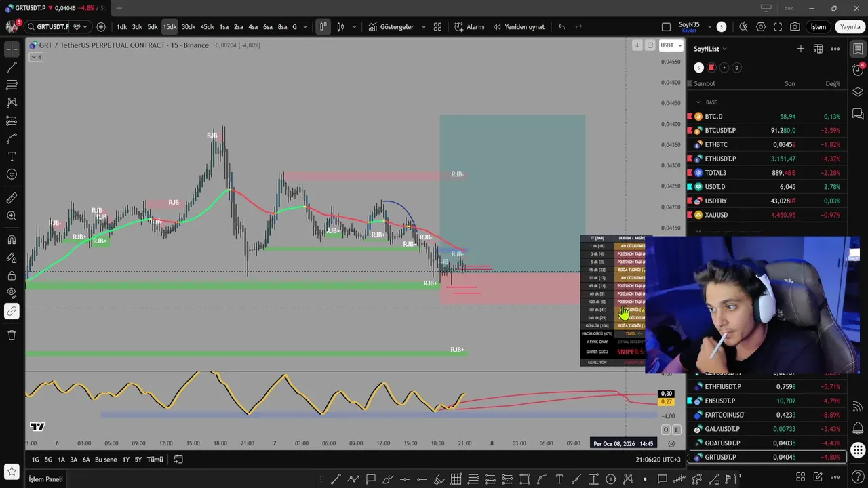This screenshot has height=488, width=868.
Task: Open the SoyNList watchlist dropdown
Action: [710, 49]
